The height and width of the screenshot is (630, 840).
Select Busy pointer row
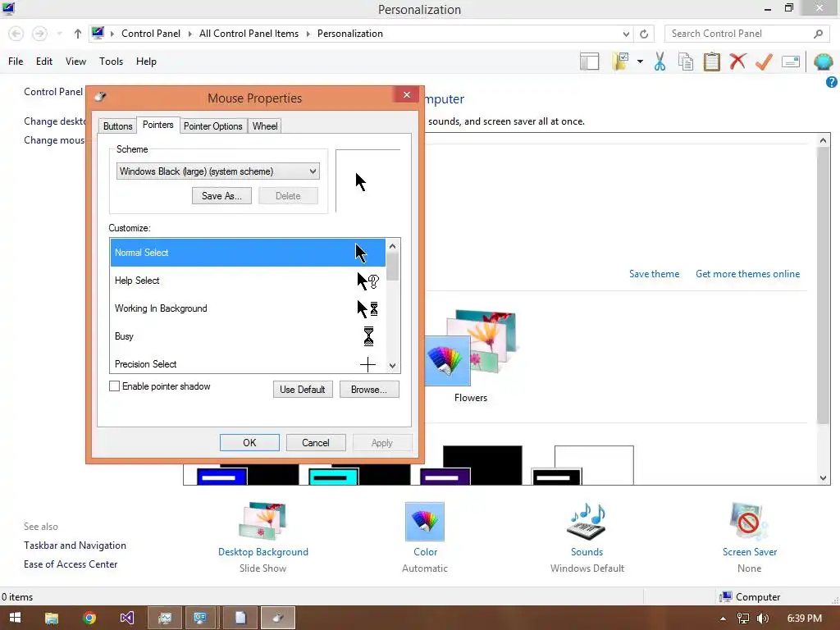248,336
